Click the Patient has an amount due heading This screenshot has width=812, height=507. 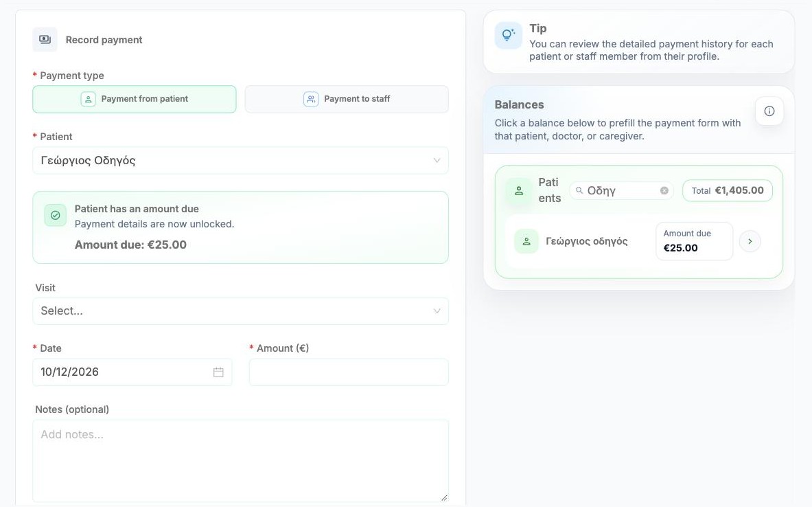[137, 209]
